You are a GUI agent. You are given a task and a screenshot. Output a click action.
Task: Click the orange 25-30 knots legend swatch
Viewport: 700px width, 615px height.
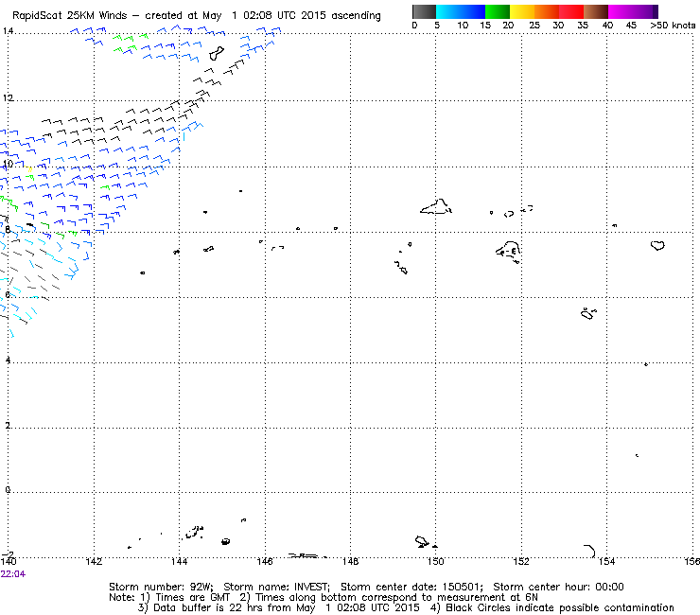tap(547, 11)
